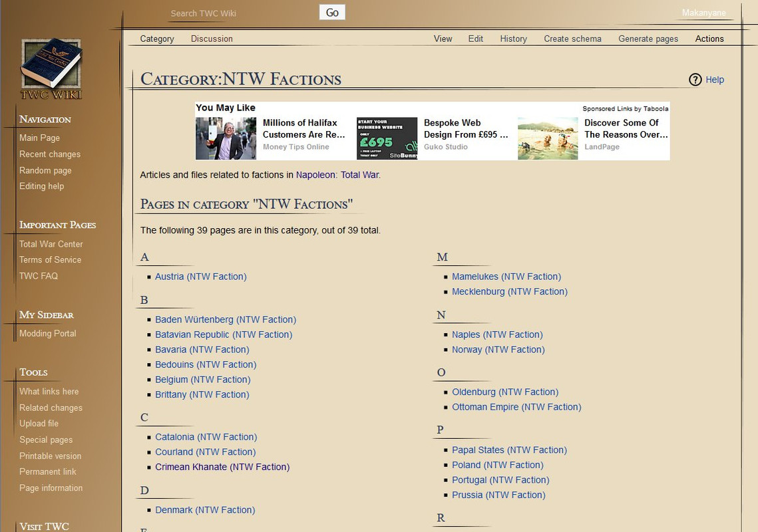Open the Create schema tab
This screenshot has height=532, width=758.
pos(572,39)
